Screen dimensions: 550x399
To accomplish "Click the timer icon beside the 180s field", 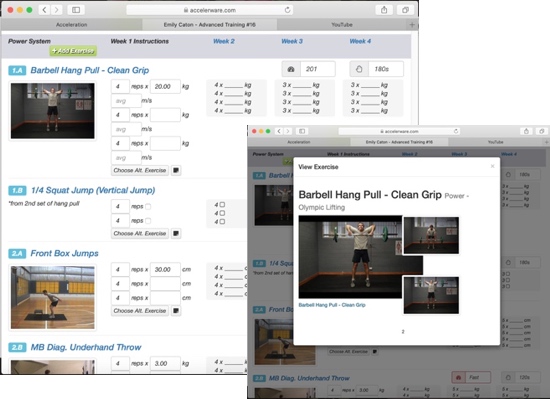I will pos(359,69).
